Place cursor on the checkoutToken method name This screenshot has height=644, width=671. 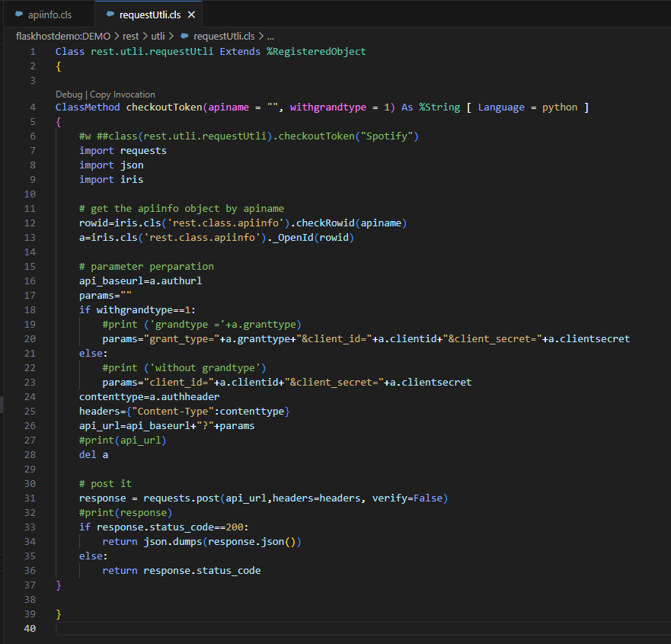pyautogui.click(x=164, y=107)
